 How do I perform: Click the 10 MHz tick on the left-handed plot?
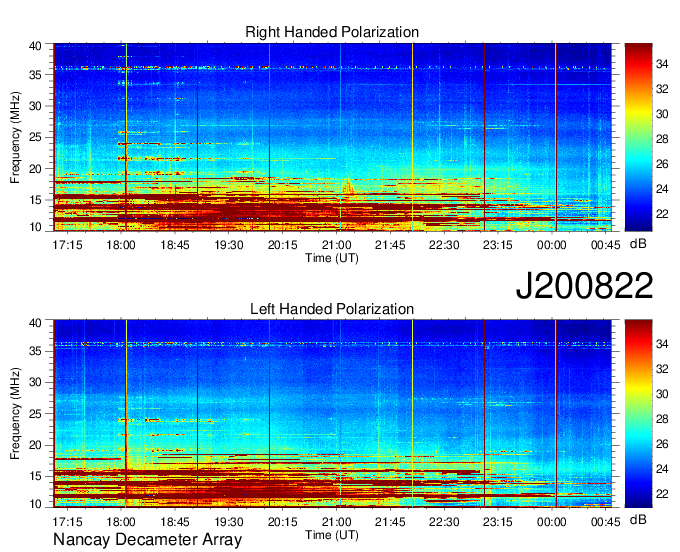(35, 504)
